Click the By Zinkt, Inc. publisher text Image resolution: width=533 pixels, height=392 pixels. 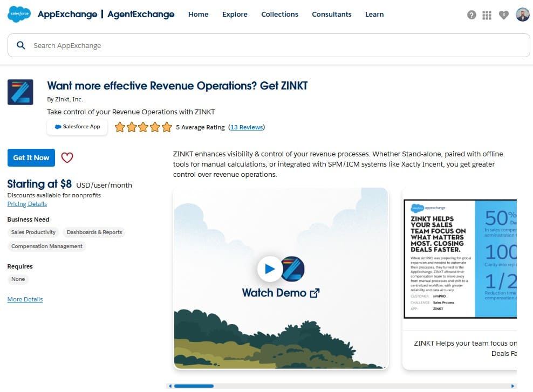(65, 99)
